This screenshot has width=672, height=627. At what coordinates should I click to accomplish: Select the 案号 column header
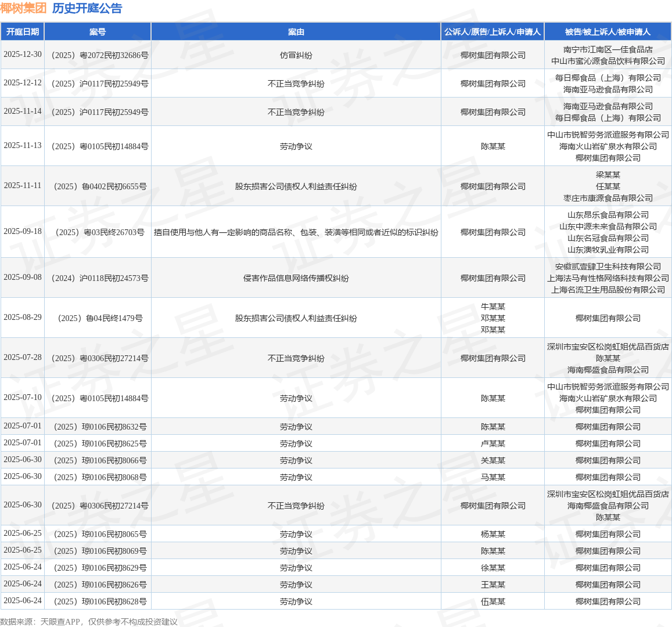98,32
